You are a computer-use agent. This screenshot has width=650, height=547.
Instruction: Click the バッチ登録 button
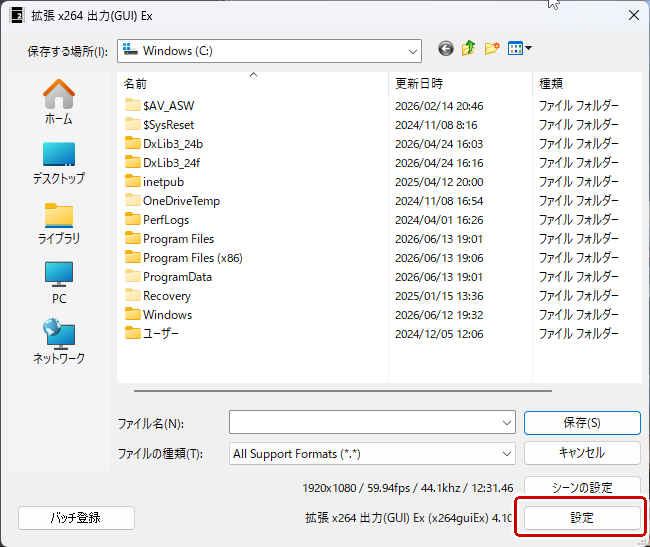pos(76,518)
